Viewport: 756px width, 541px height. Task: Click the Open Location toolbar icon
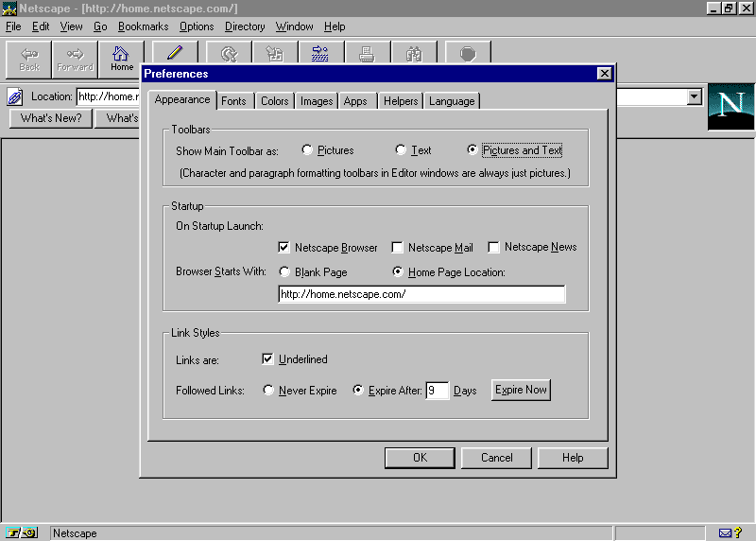320,53
